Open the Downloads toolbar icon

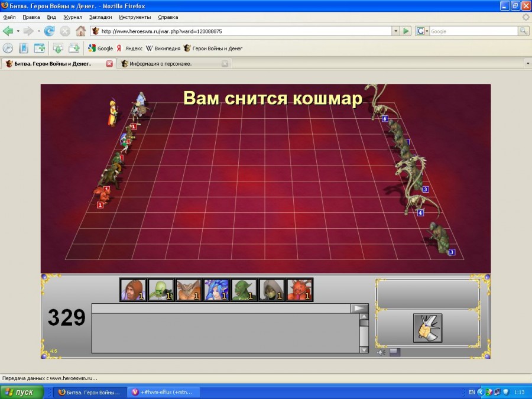point(58,48)
